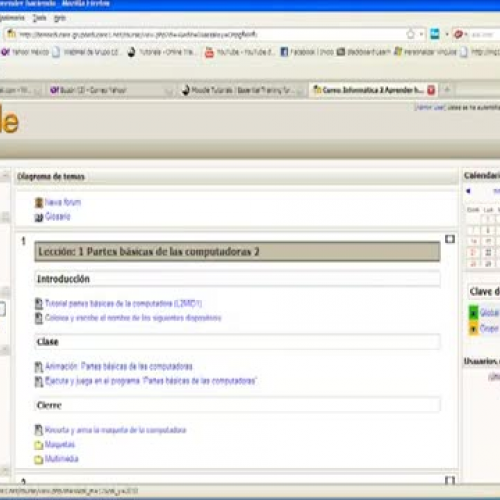Screen dimensions: 500x500
Task: Click resource icon beside Ejecuta y juega
Action: point(39,381)
